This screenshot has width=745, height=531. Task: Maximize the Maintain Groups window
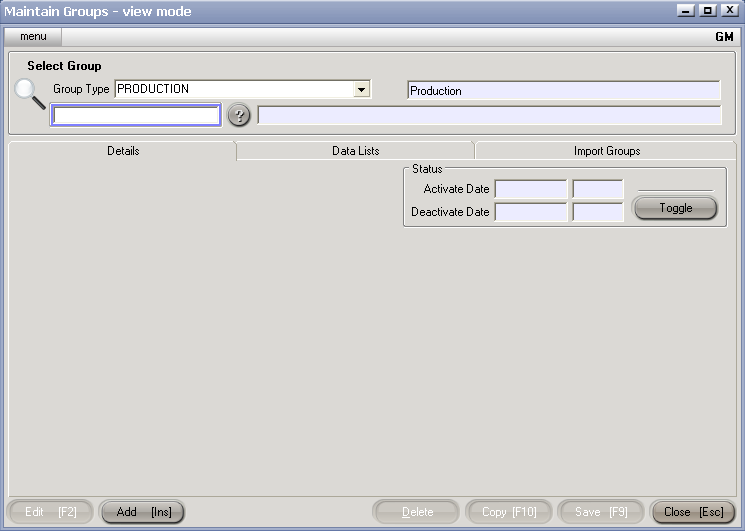point(707,10)
